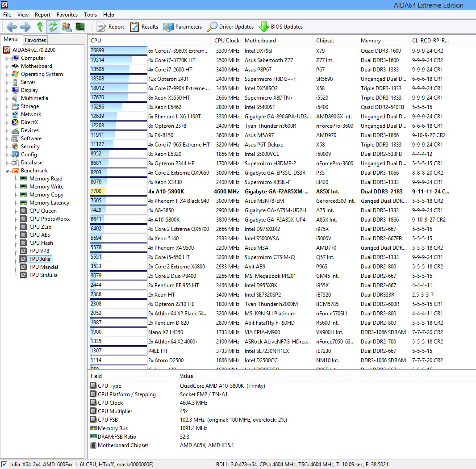Open the Favorites menu in menu bar
Screen dimensions: 476x469
pyautogui.click(x=67, y=15)
